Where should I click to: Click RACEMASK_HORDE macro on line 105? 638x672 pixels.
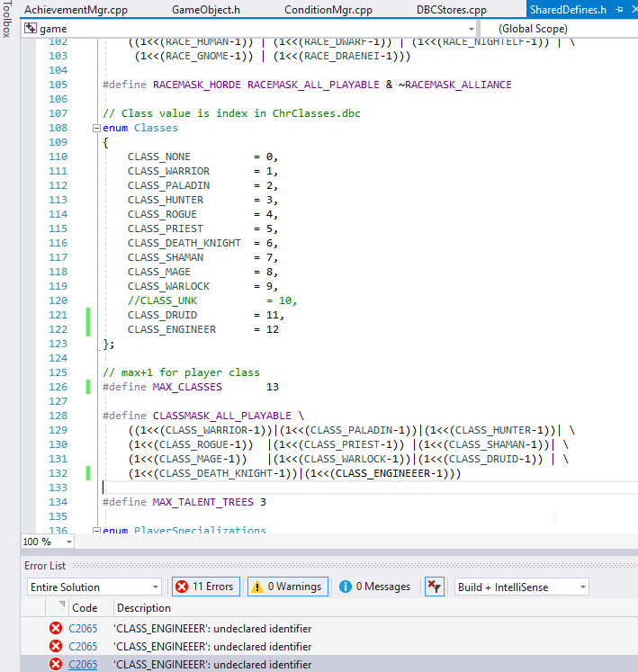(197, 85)
